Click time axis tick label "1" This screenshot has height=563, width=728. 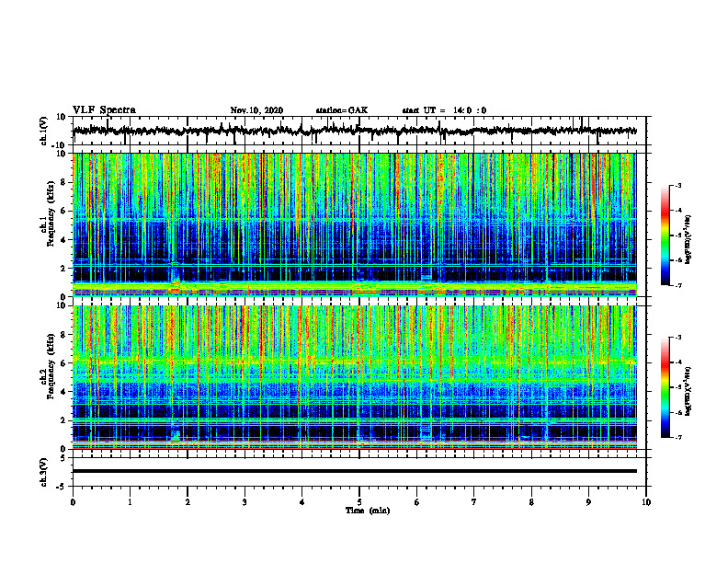(130, 502)
